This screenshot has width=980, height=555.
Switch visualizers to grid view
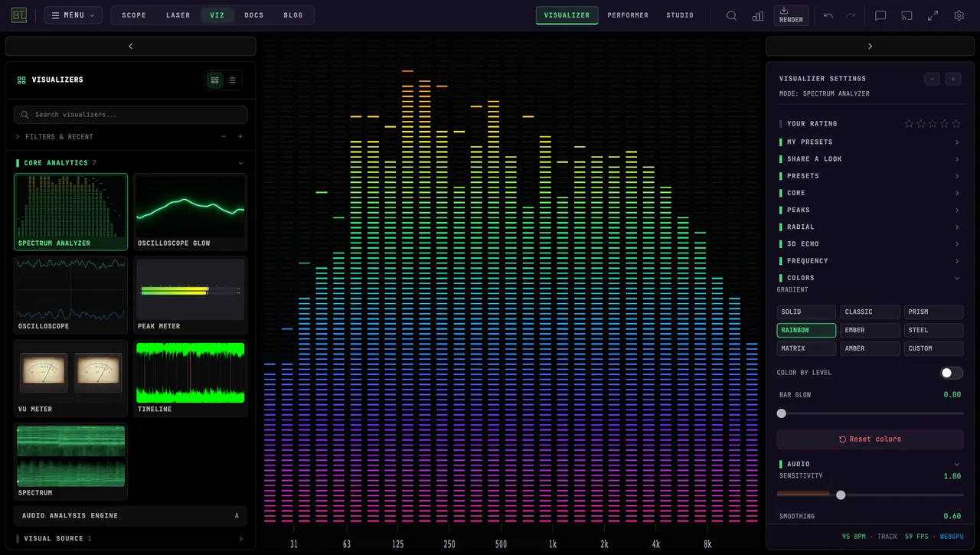(x=215, y=80)
